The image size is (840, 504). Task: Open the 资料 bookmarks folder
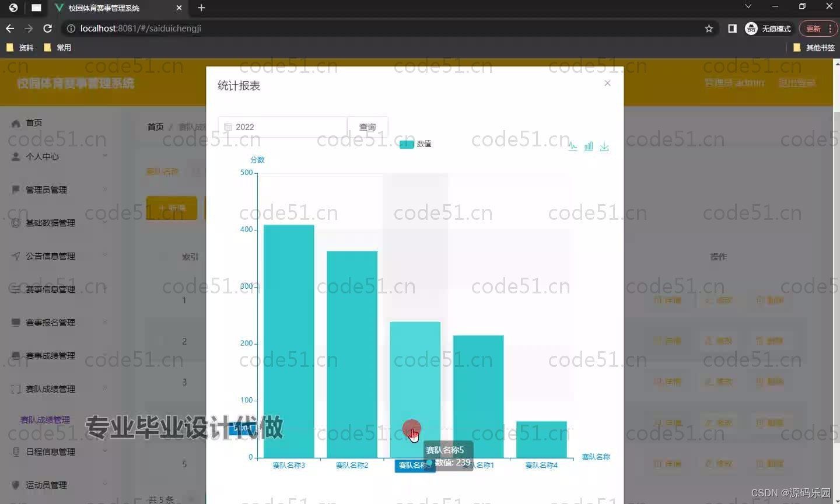[20, 48]
